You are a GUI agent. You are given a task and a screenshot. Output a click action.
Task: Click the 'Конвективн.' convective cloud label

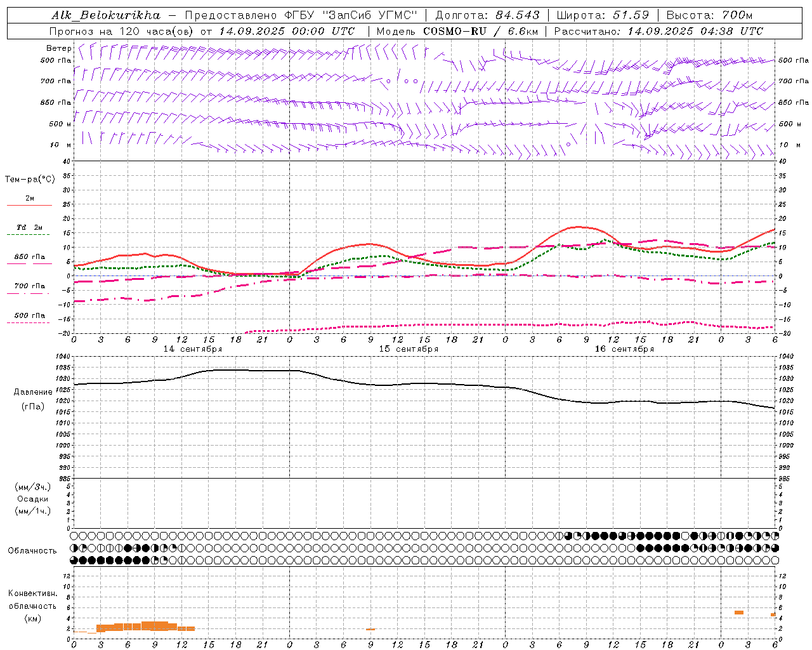click(x=32, y=594)
